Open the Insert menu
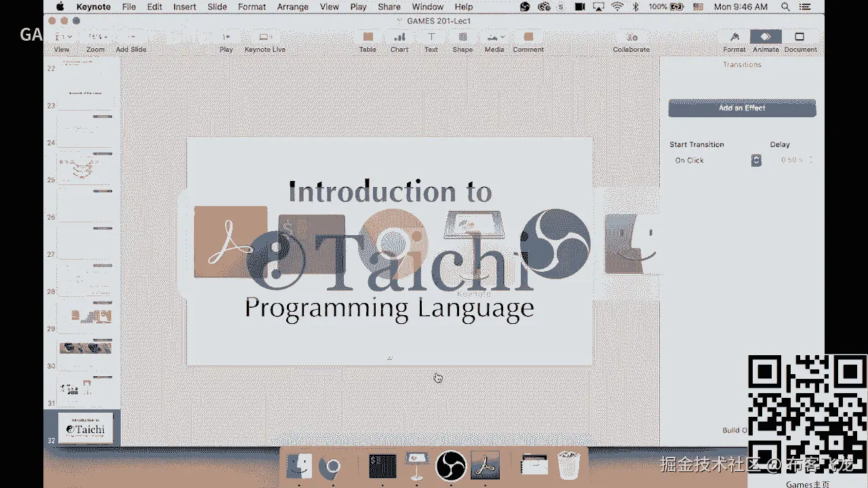This screenshot has width=868, height=488. coord(184,7)
